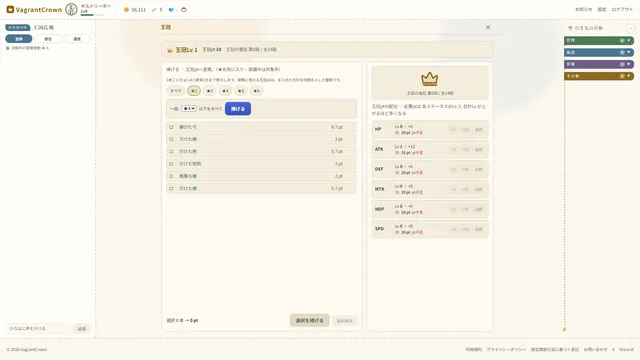Tick the checkbox for 欠けた剣

point(171,151)
